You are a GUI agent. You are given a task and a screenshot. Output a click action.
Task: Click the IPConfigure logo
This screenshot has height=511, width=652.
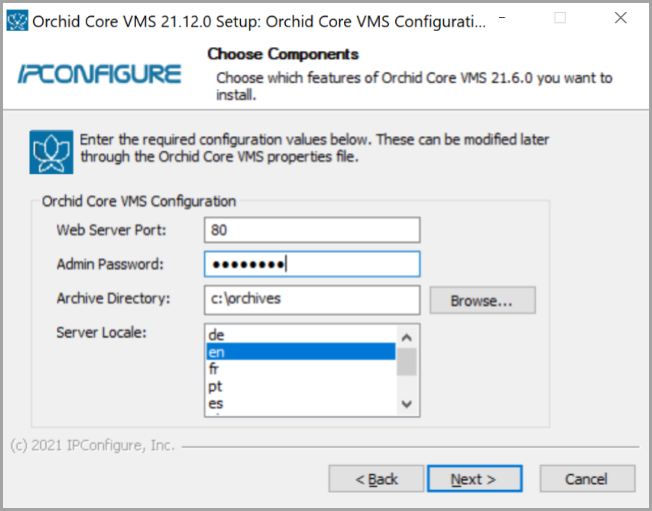pyautogui.click(x=100, y=74)
